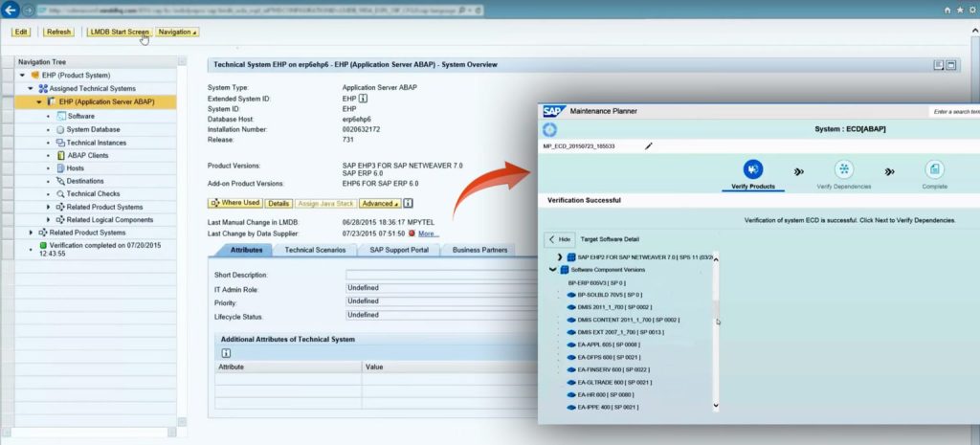Click the Short Description input field
Image resolution: width=980 pixels, height=445 pixels.
pos(441,275)
